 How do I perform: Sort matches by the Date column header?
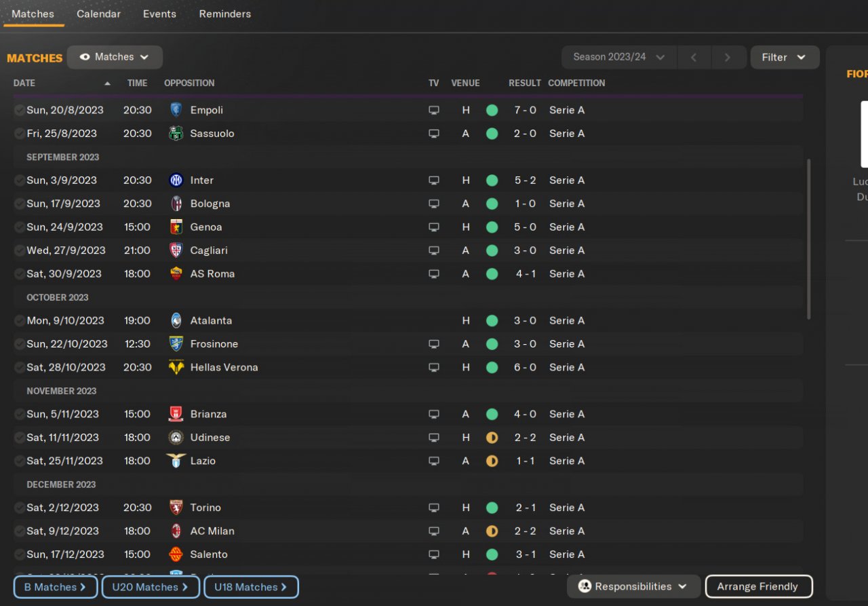24,83
